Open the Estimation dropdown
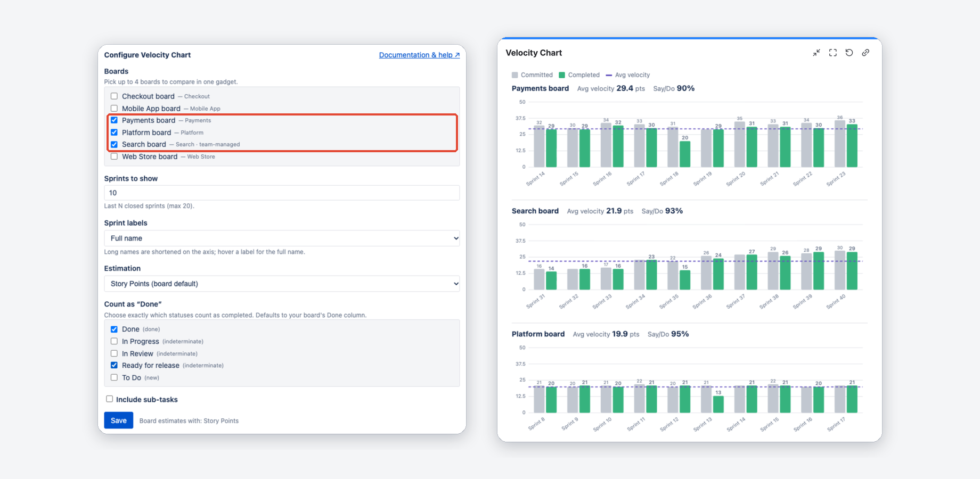980x479 pixels. click(282, 284)
